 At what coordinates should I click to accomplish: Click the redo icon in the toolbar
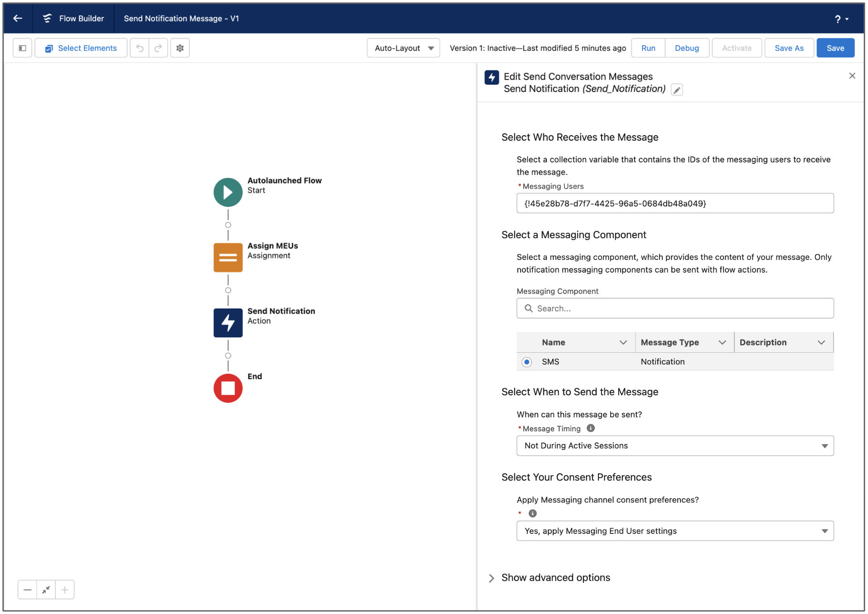[158, 48]
